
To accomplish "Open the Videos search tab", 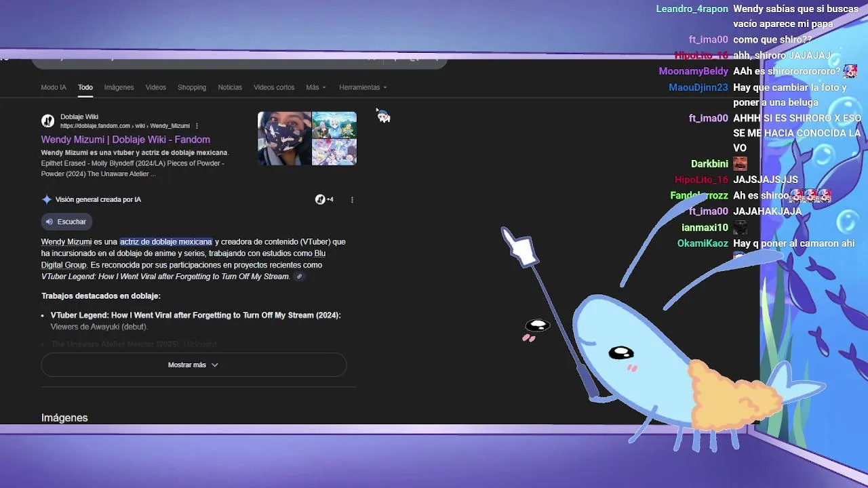I will point(155,87).
